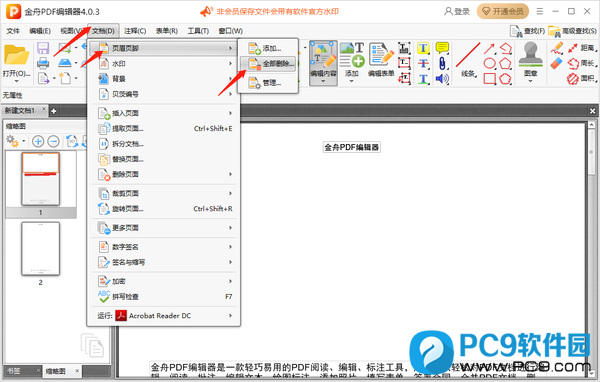Click the blue scanner icon in toolbar
Viewport: 600px width, 382px height.
[x=65, y=63]
